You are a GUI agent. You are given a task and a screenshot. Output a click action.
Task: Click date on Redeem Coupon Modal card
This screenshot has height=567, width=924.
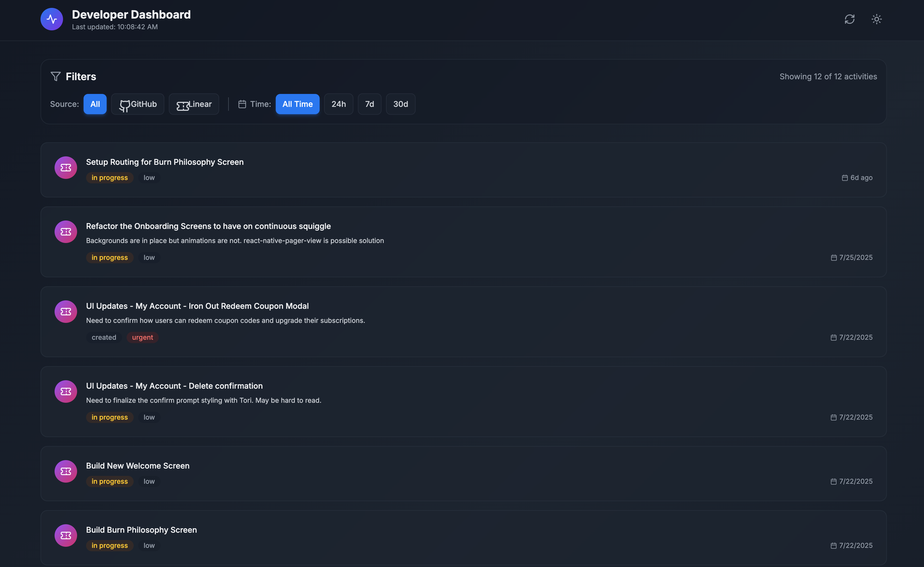(x=856, y=337)
